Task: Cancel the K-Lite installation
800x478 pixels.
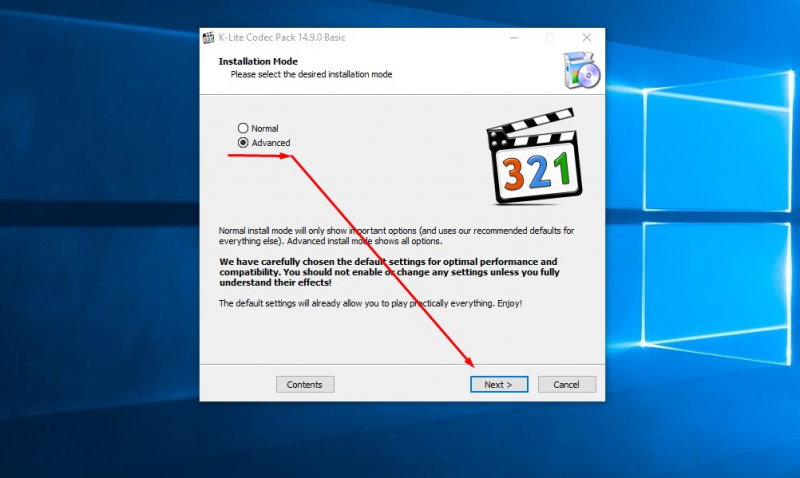Action: pyautogui.click(x=567, y=384)
